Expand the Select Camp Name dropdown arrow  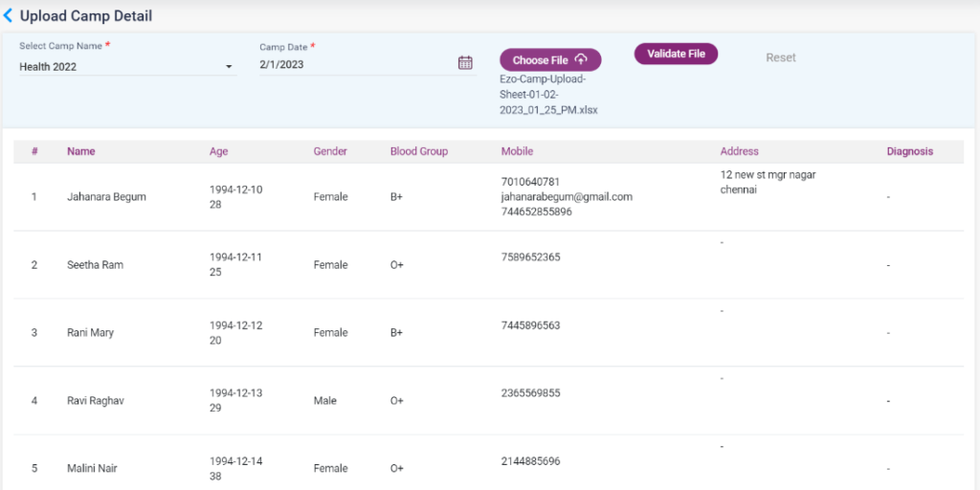[x=229, y=67]
